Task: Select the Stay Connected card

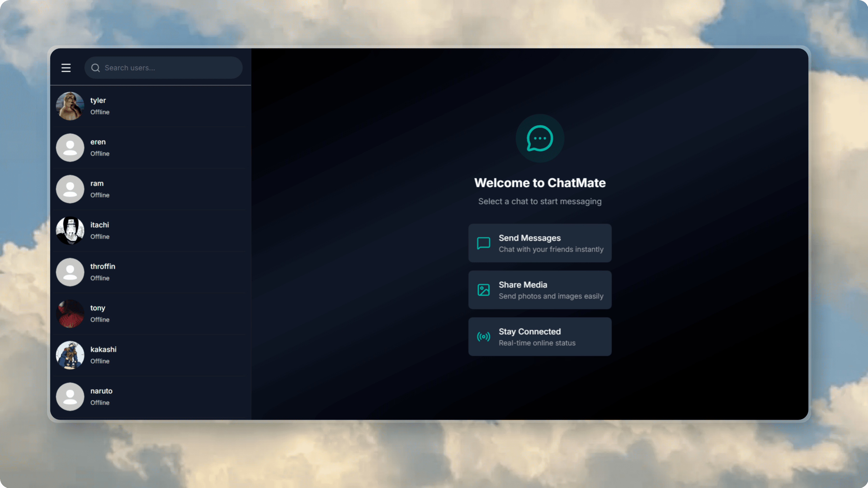Action: 540,336
